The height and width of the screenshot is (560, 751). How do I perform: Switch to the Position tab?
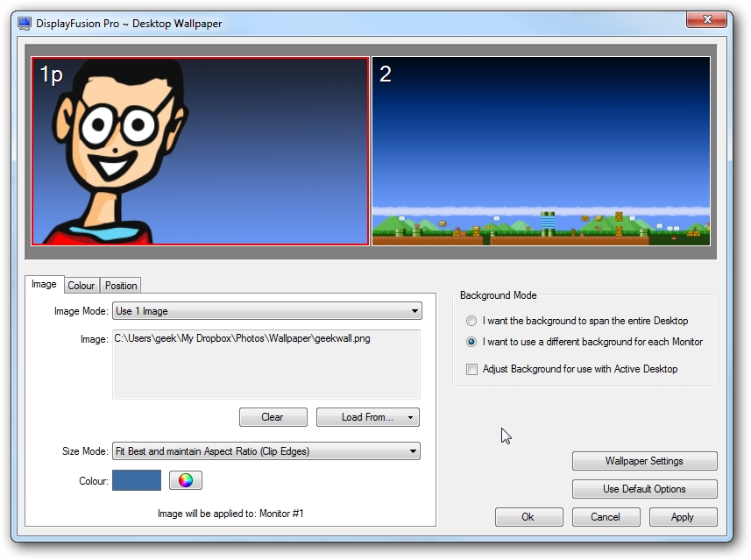[120, 286]
